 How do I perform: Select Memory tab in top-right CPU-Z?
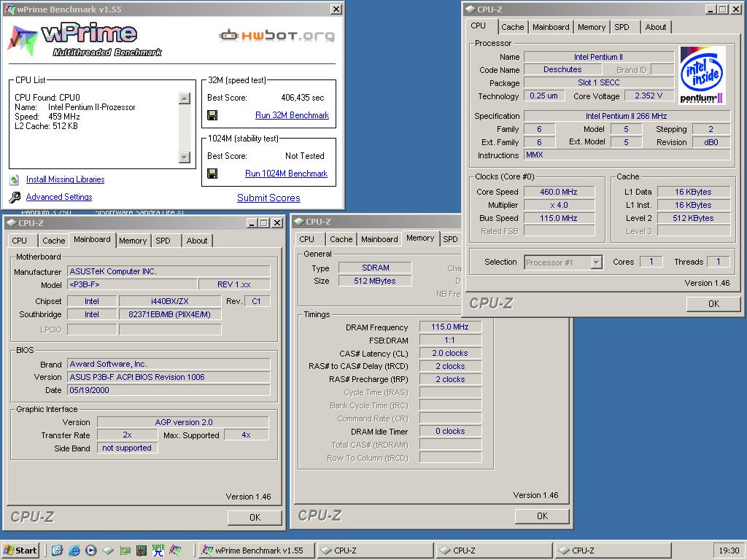coord(591,27)
